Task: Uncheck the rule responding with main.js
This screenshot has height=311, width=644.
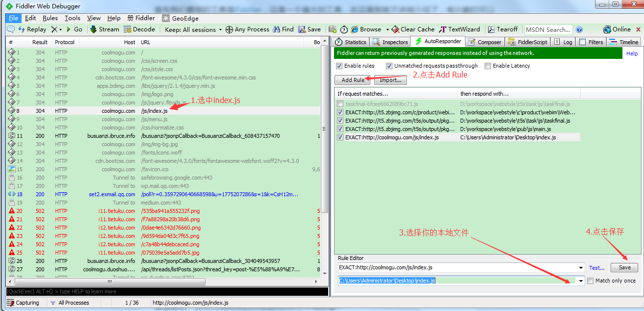Action: [x=340, y=129]
